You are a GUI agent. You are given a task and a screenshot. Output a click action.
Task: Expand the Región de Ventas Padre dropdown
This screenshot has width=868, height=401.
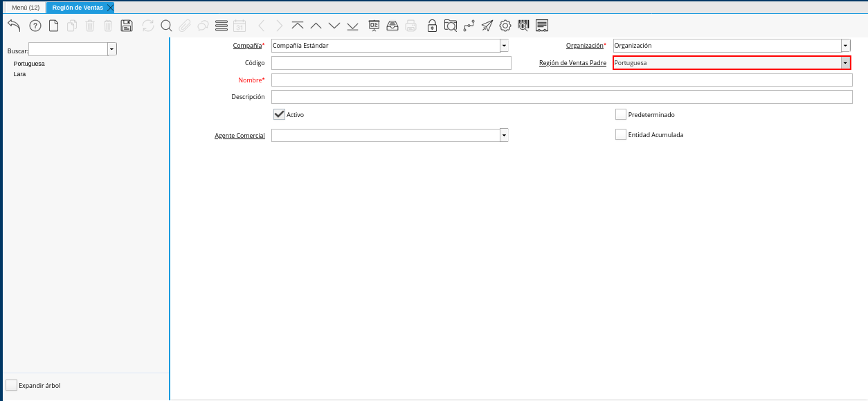click(845, 63)
